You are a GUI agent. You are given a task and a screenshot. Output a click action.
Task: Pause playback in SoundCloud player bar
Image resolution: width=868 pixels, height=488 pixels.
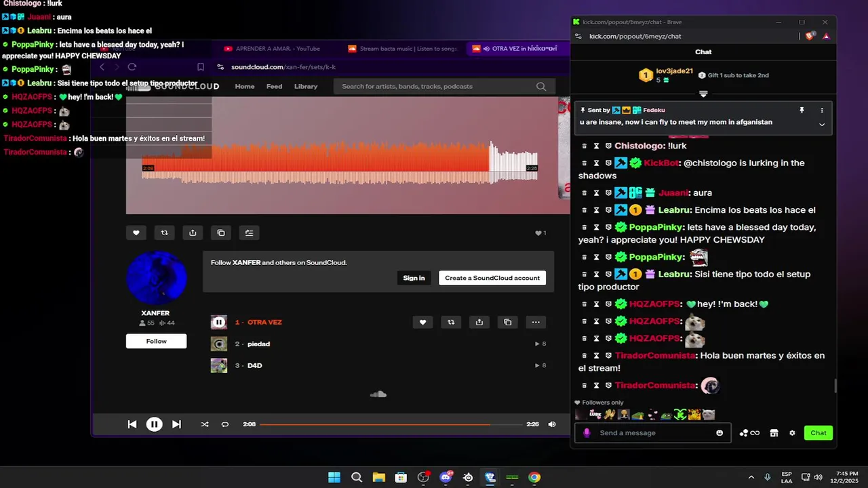(154, 424)
